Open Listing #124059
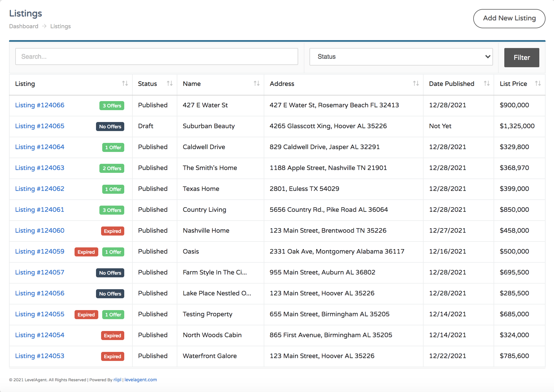The width and height of the screenshot is (554, 392). 40,251
